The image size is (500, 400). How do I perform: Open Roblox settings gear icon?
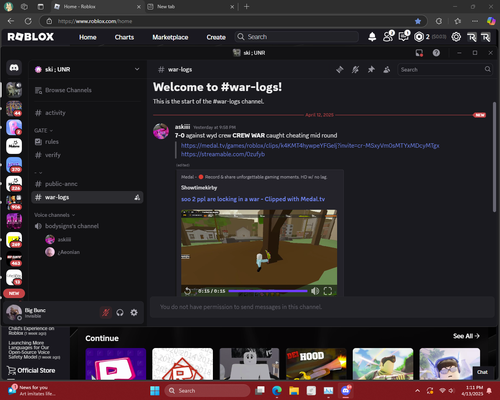point(456,37)
